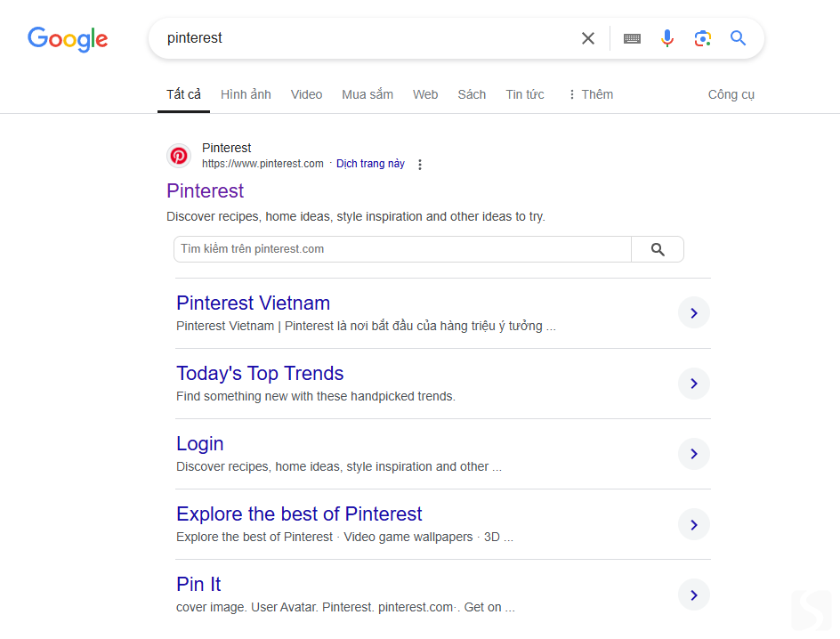Click Tìm kiếm trên pinterest.com field
This screenshot has width=840, height=639.
click(x=402, y=249)
